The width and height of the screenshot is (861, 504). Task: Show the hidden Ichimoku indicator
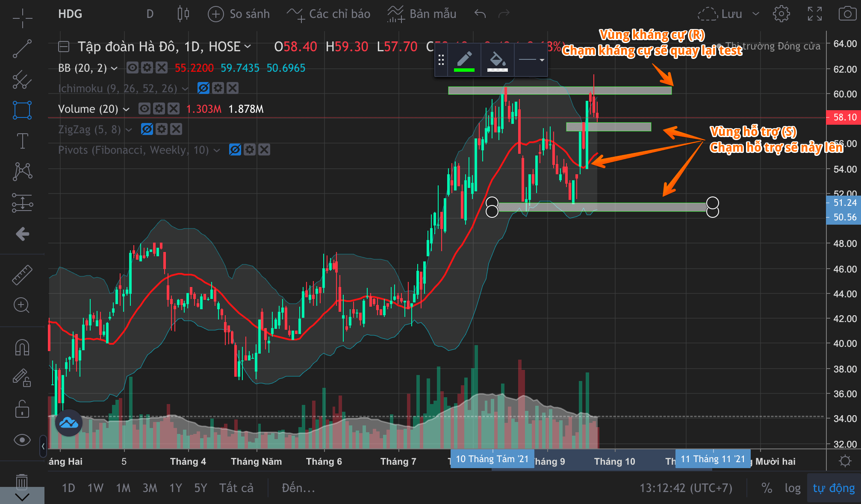point(203,88)
